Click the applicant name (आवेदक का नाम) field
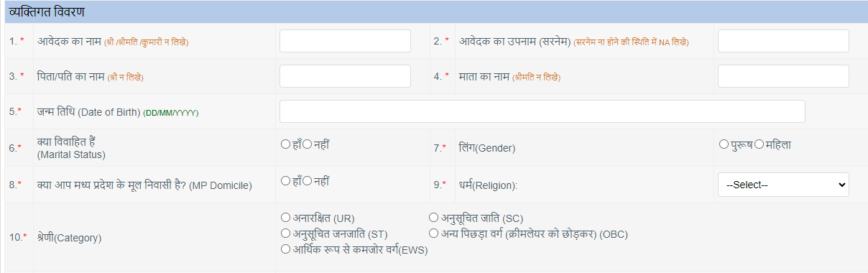 tap(345, 41)
